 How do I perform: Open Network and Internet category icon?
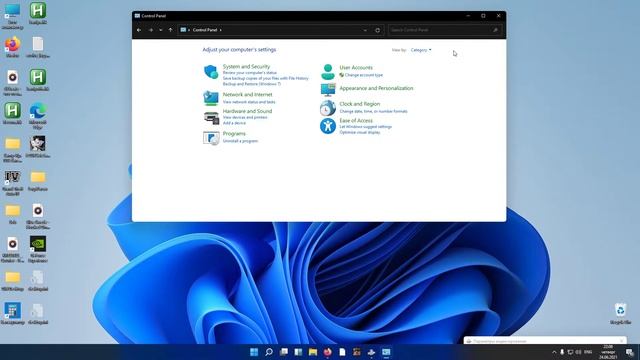[211, 98]
